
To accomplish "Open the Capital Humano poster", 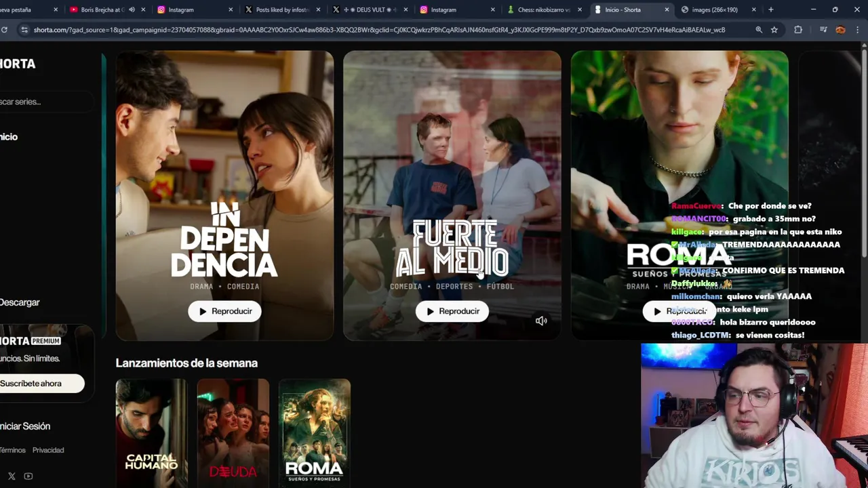I will 151,432.
